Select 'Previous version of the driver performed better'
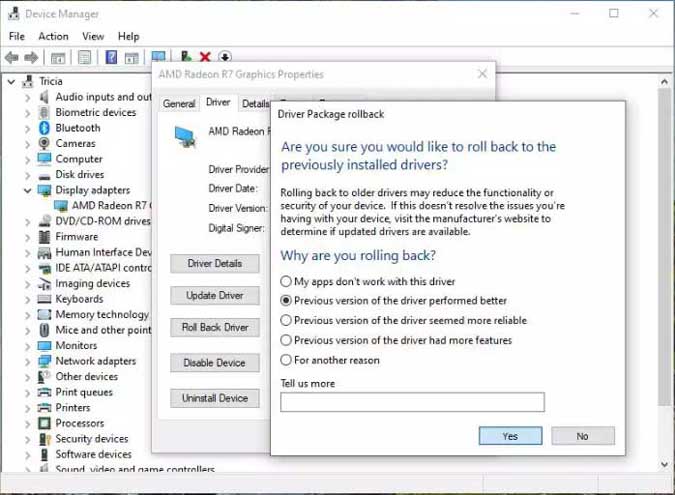Screen dimensions: 675x495 tap(286, 300)
